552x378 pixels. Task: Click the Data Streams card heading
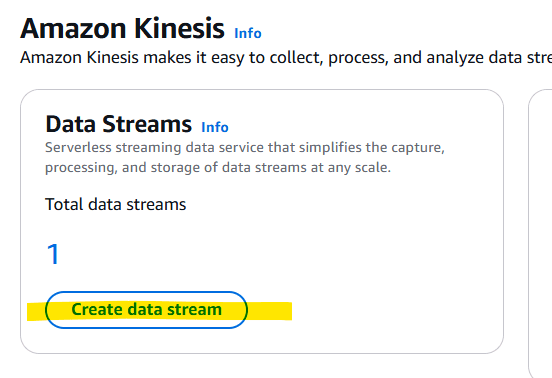119,124
